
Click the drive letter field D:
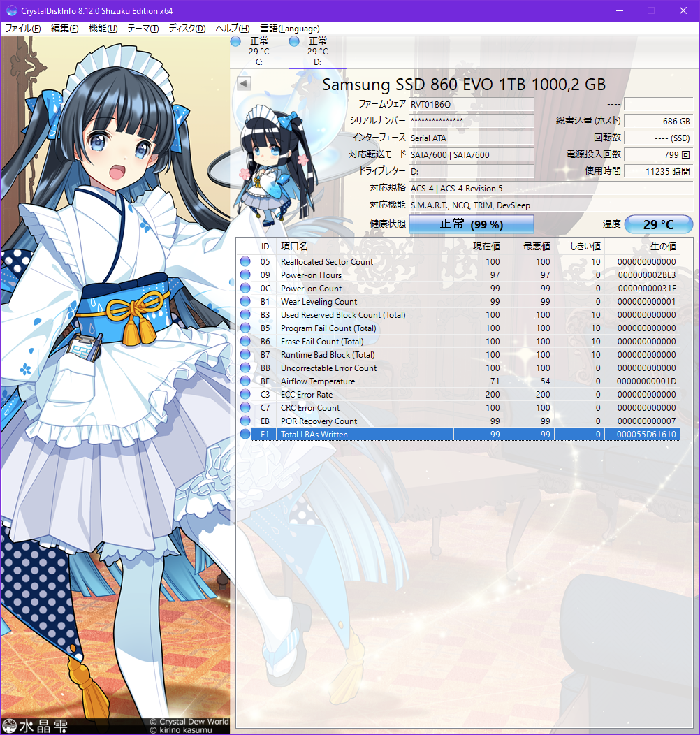(x=471, y=172)
